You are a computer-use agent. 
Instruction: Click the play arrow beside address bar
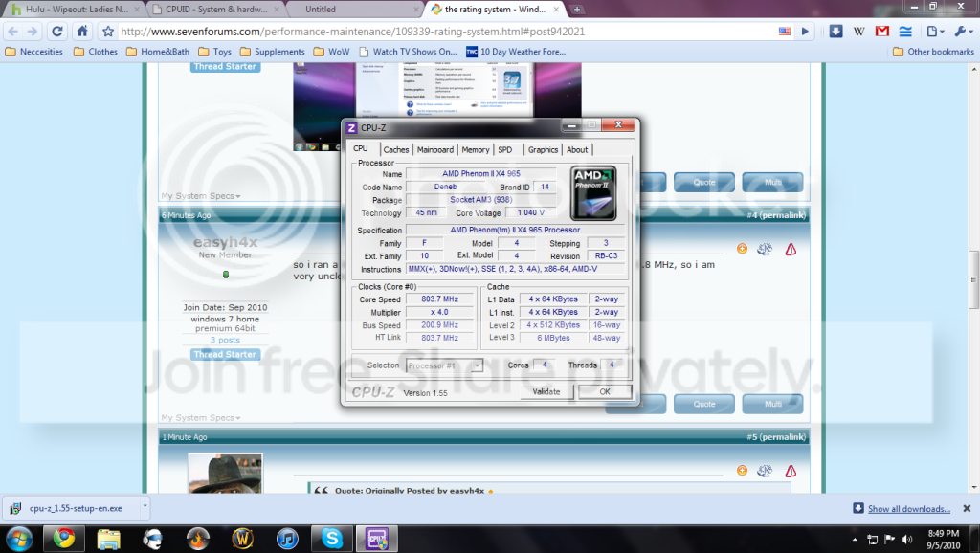coord(805,32)
